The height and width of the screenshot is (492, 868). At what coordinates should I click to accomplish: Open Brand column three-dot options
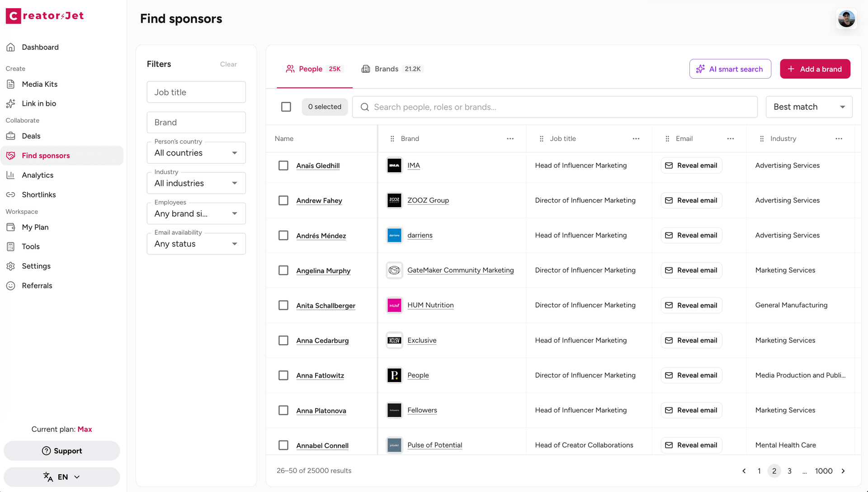[510, 139]
